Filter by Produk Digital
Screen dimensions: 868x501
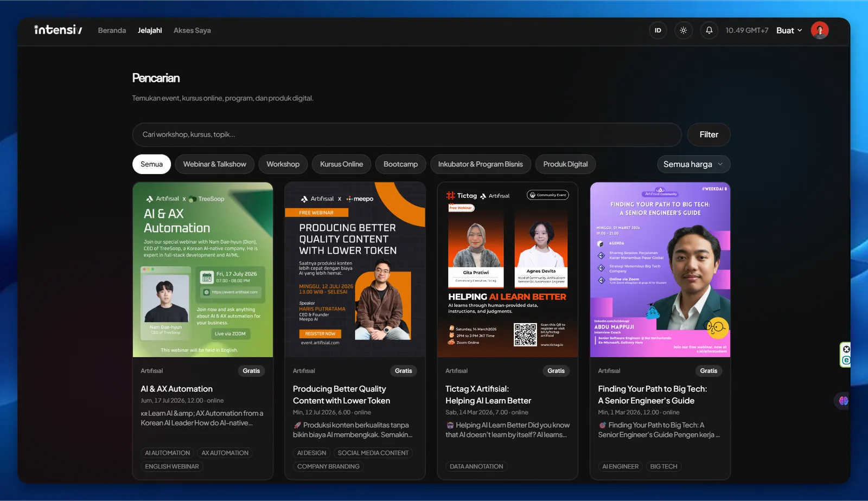[x=565, y=164]
